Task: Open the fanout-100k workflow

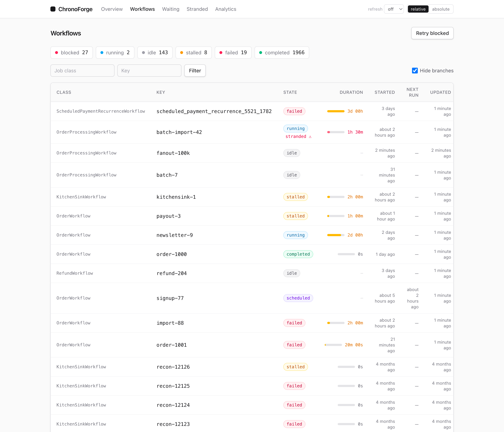Action: click(173, 153)
